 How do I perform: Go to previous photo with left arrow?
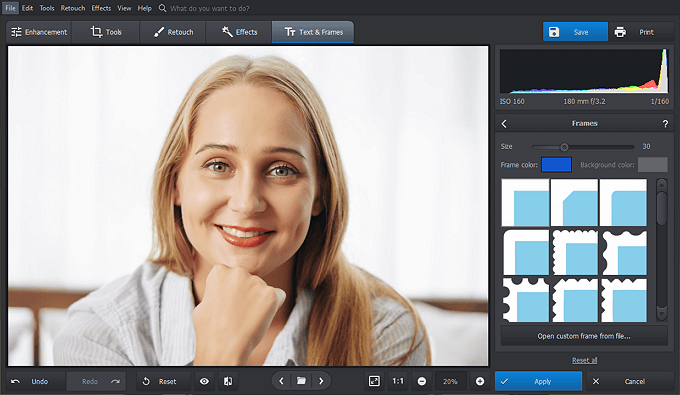click(x=281, y=381)
